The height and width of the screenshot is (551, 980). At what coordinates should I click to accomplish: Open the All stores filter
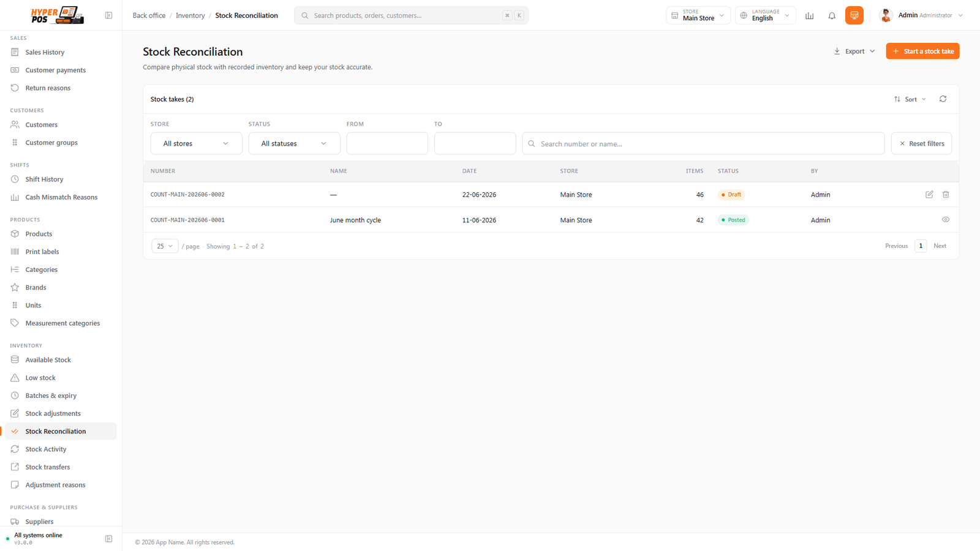196,143
